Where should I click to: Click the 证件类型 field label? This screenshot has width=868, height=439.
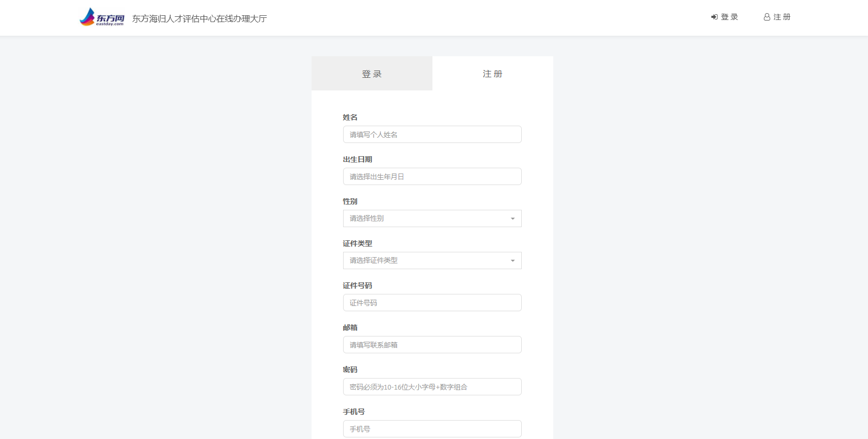pos(357,243)
